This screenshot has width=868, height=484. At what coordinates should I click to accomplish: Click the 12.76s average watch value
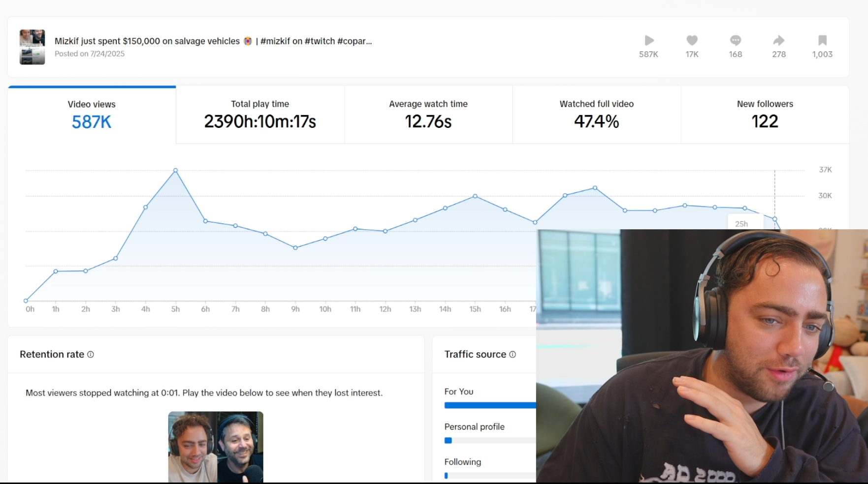tap(428, 121)
